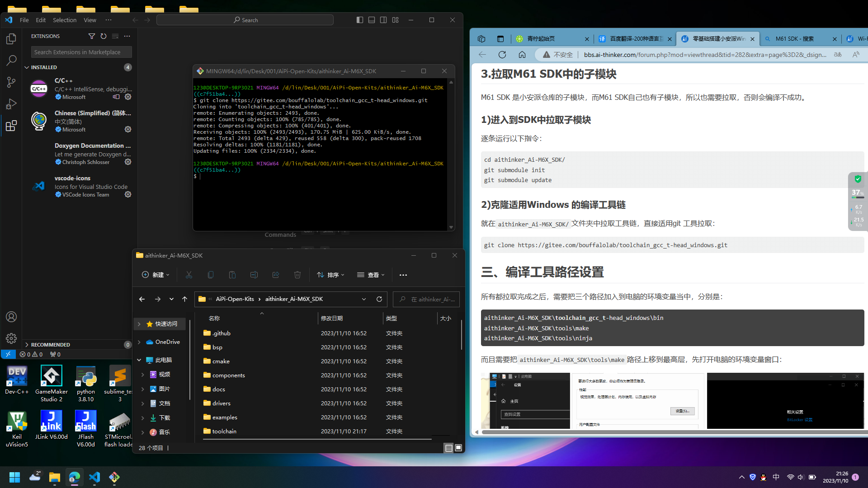Open Extensions panel more actions menu
The width and height of the screenshot is (868, 488).
pos(127,36)
